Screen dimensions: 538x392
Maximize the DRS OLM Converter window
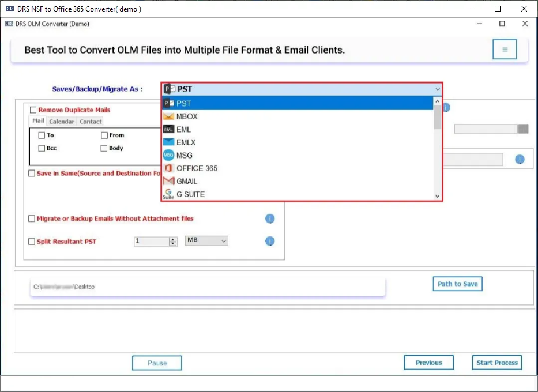tap(502, 23)
